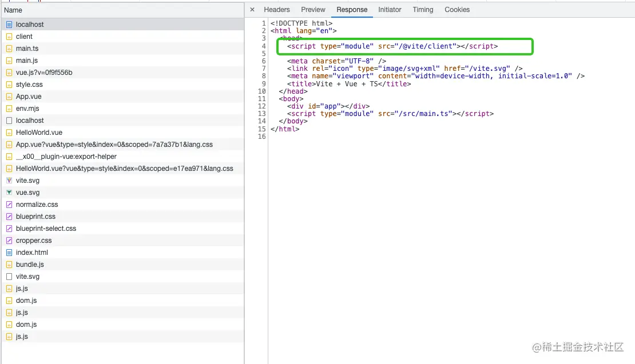The image size is (635, 364).
Task: Select the main.js request
Action: click(x=122, y=61)
